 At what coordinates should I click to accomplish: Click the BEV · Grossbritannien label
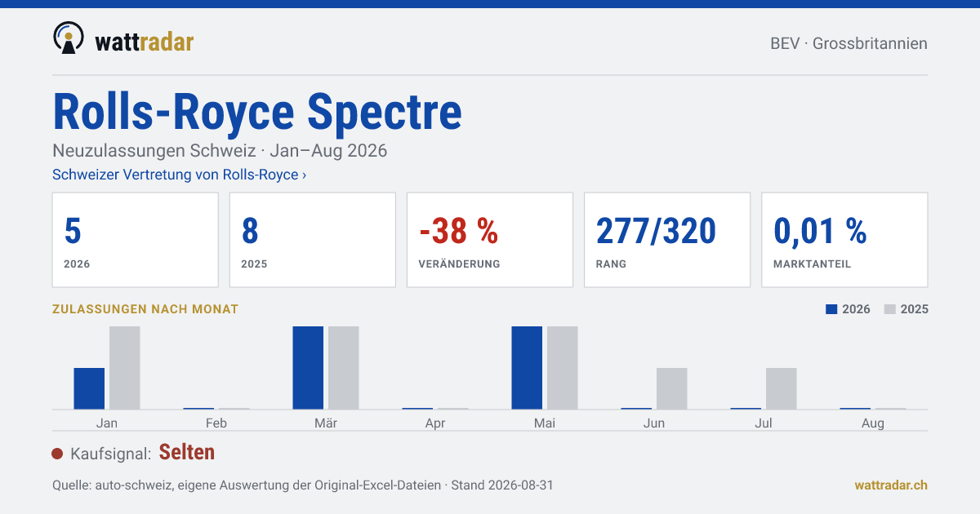tap(849, 43)
